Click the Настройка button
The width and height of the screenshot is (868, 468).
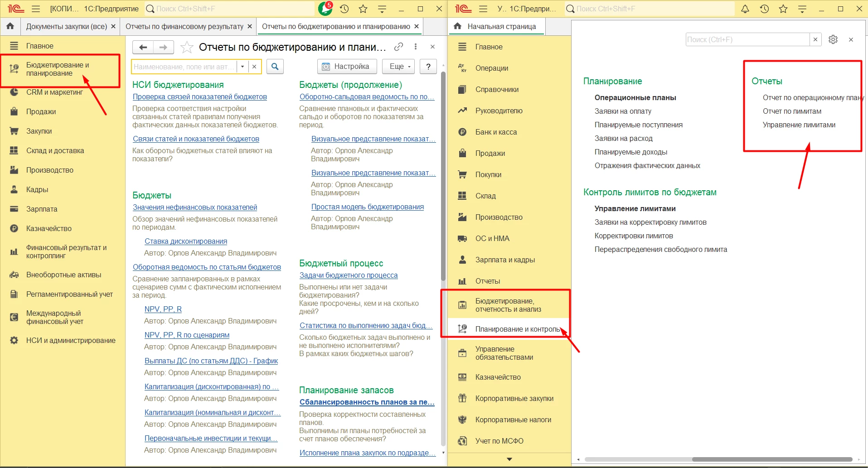pos(347,67)
